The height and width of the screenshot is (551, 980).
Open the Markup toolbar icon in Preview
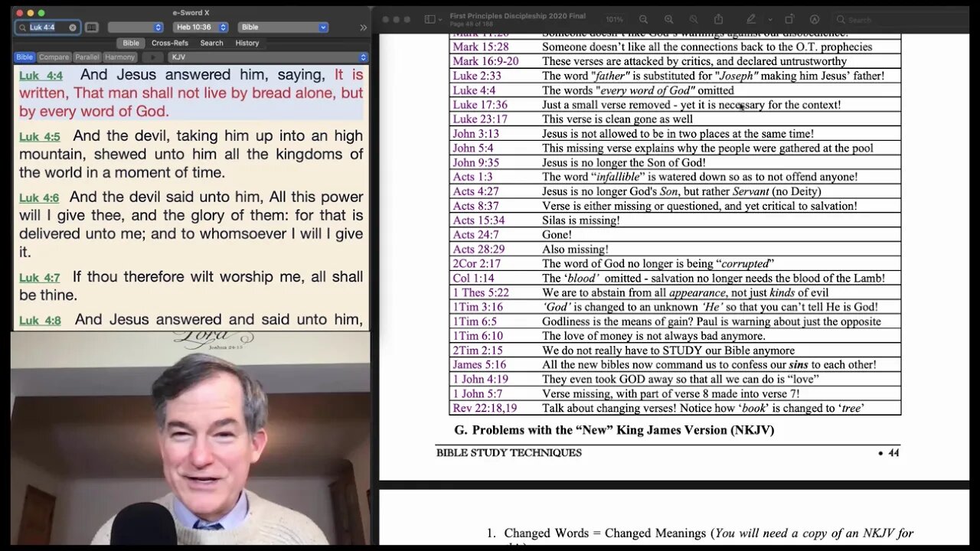tap(814, 19)
